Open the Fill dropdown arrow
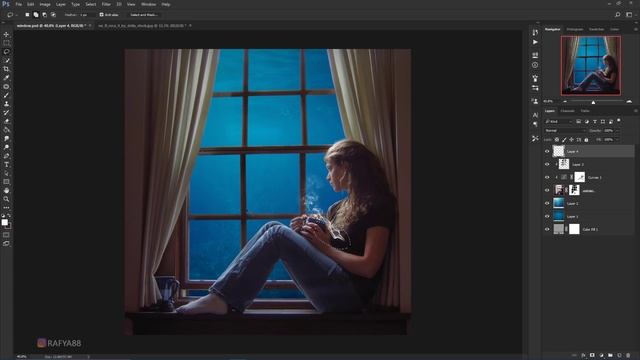Viewport: 640px width, 360px height. pos(617,140)
